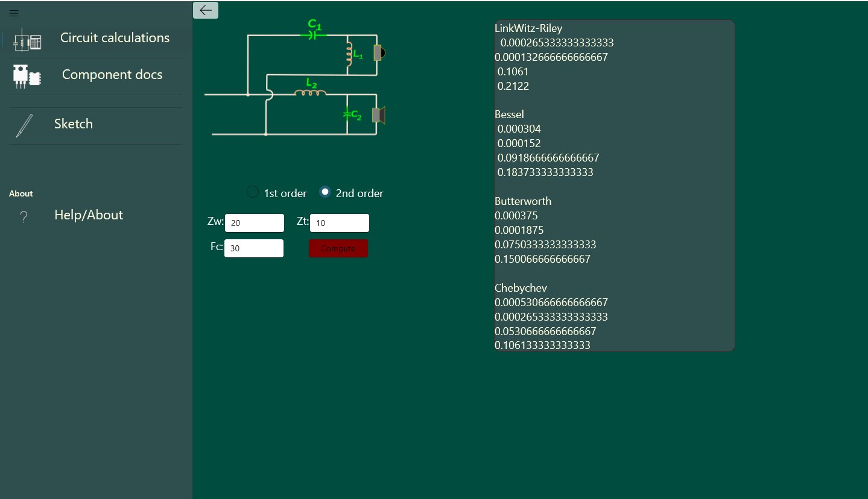Click the question mark icon near Help/About
The width and height of the screenshot is (868, 499).
click(x=23, y=215)
